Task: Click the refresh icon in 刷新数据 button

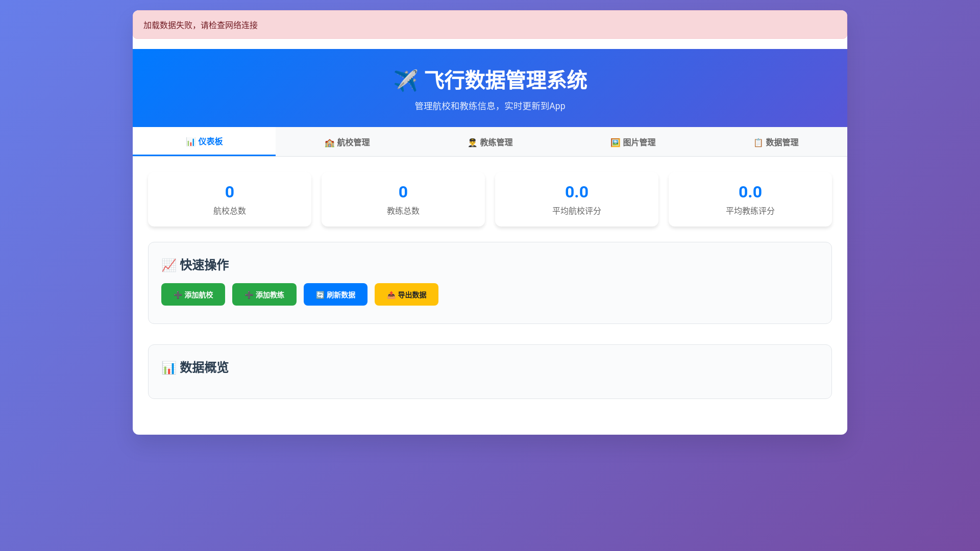Action: (320, 295)
